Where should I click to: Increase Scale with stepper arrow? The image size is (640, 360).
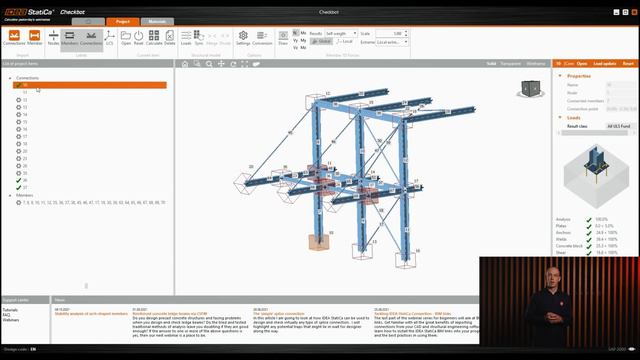[x=406, y=31]
